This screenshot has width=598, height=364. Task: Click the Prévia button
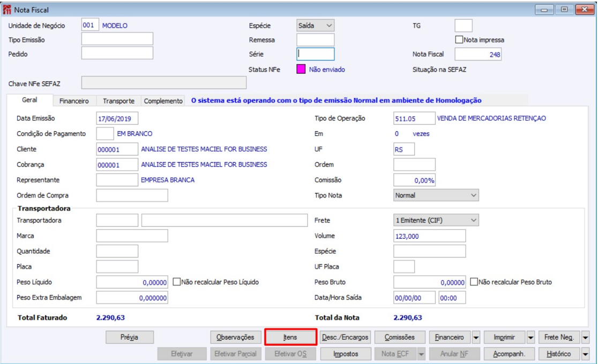(130, 337)
